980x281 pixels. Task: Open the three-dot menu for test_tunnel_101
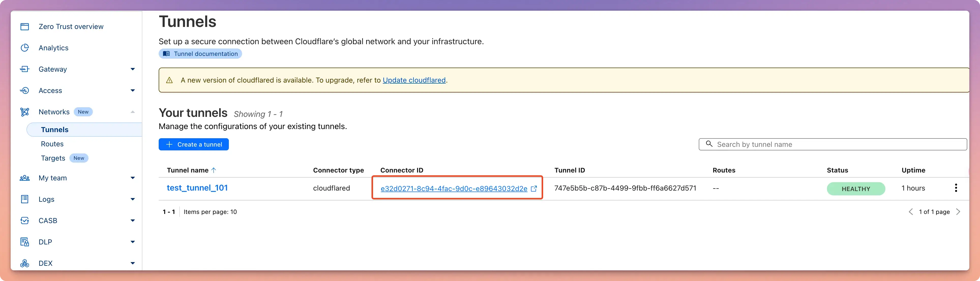[956, 188]
